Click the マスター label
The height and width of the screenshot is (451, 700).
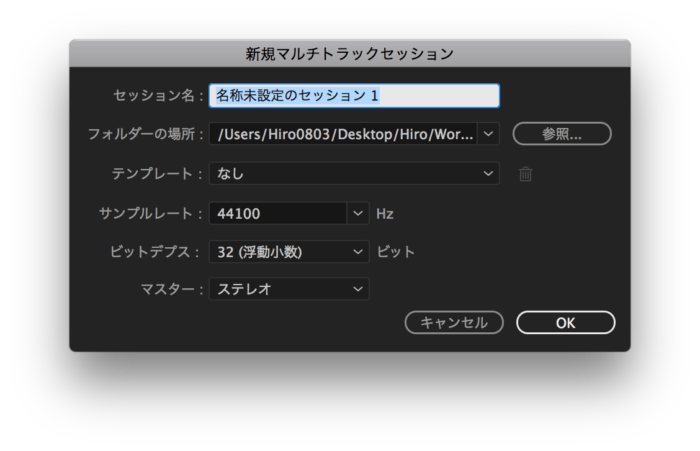tap(172, 289)
